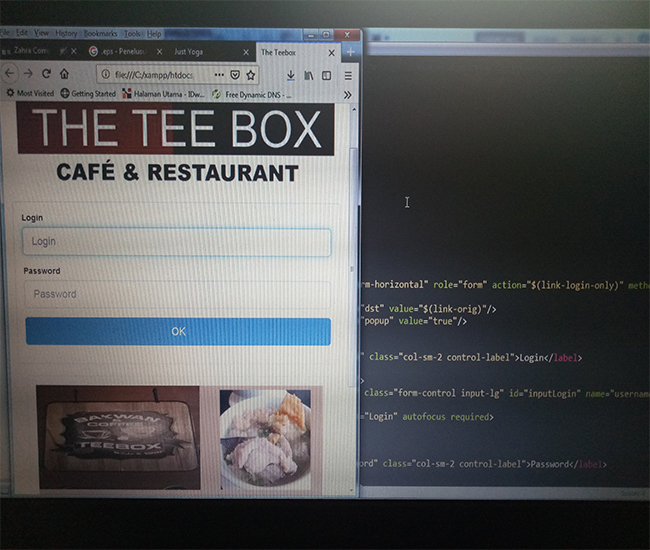Open the History menu
The height and width of the screenshot is (550, 650).
(66, 33)
